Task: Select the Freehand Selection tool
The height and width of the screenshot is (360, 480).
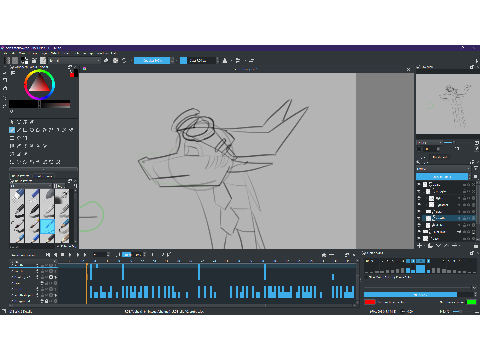Action: [32, 162]
